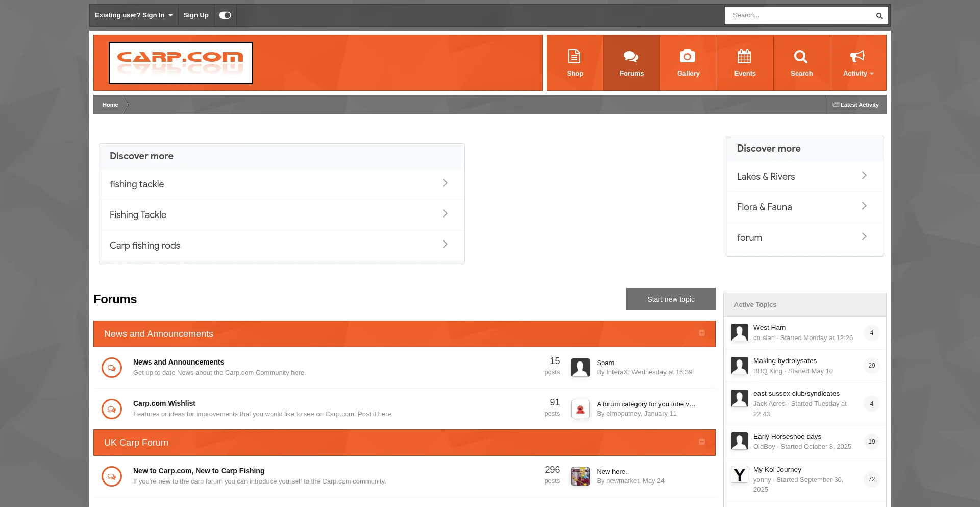980x507 pixels.
Task: Toggle the theme switch in top bar
Action: tap(225, 15)
